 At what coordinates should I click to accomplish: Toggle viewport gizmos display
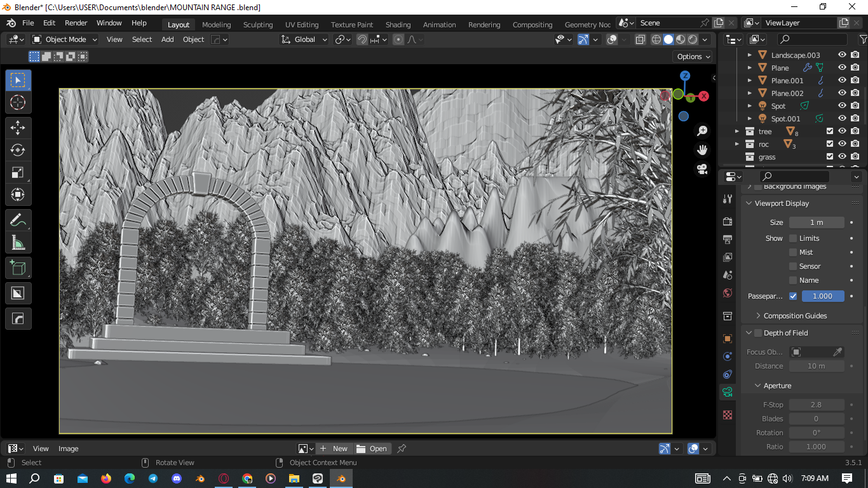(583, 39)
